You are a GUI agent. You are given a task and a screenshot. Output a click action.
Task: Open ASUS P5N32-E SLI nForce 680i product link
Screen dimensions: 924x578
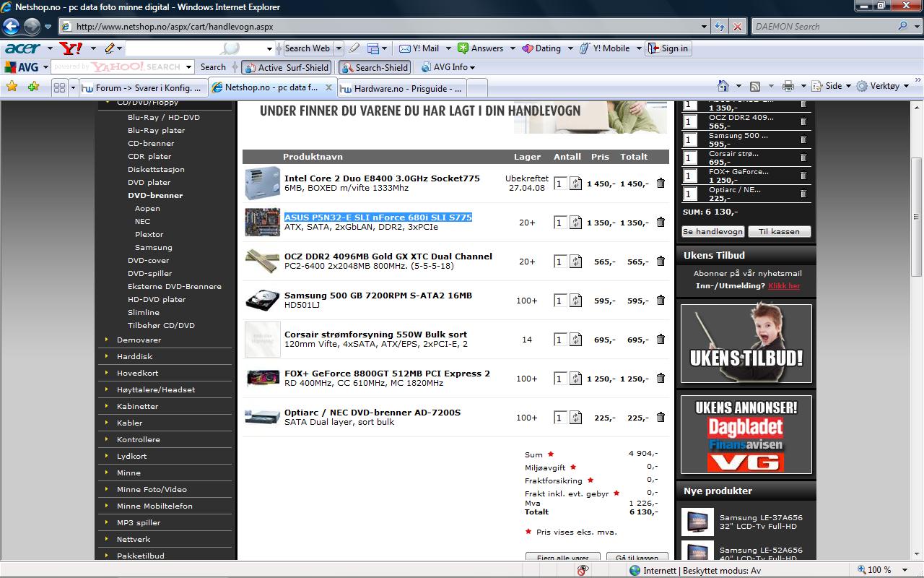(378, 217)
